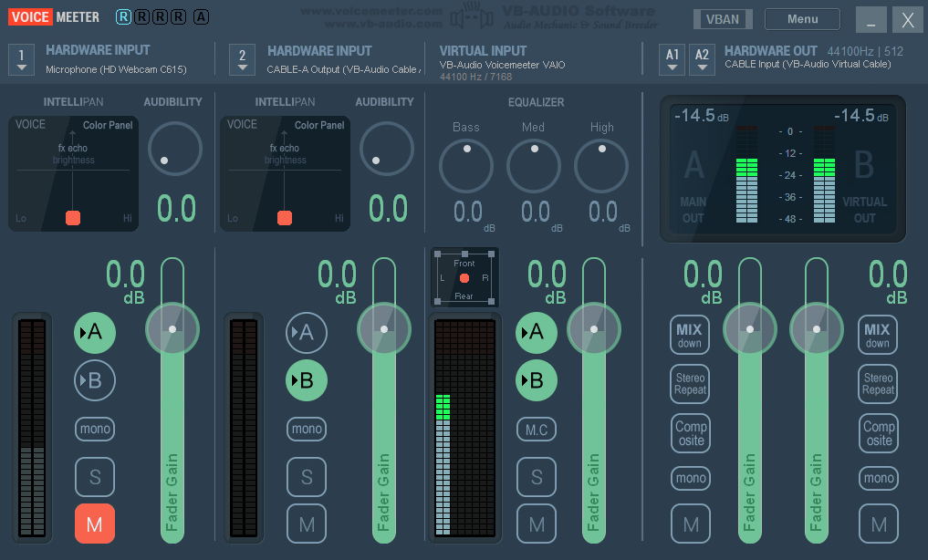This screenshot has height=560, width=928.
Task: Toggle Stereo Repeat on virtual out B
Action: (x=879, y=384)
